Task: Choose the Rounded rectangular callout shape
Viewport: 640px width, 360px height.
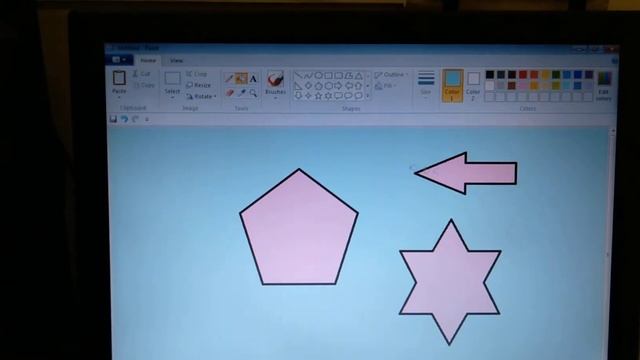Action: point(338,96)
